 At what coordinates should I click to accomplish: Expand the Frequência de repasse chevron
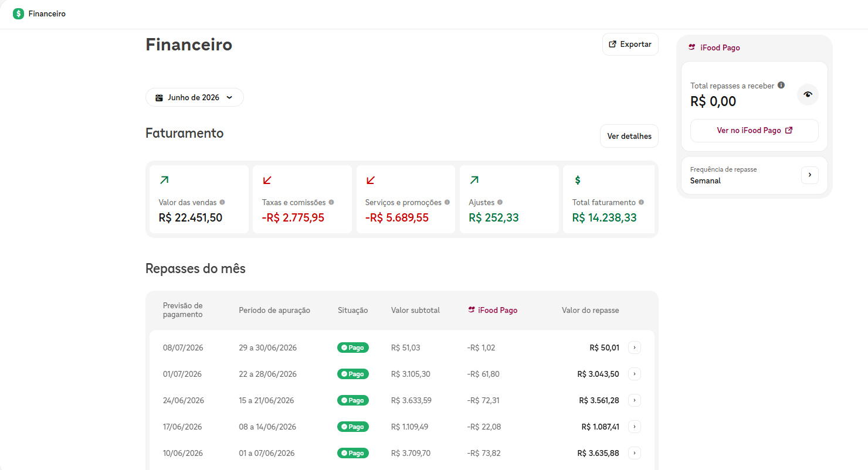[x=810, y=175]
